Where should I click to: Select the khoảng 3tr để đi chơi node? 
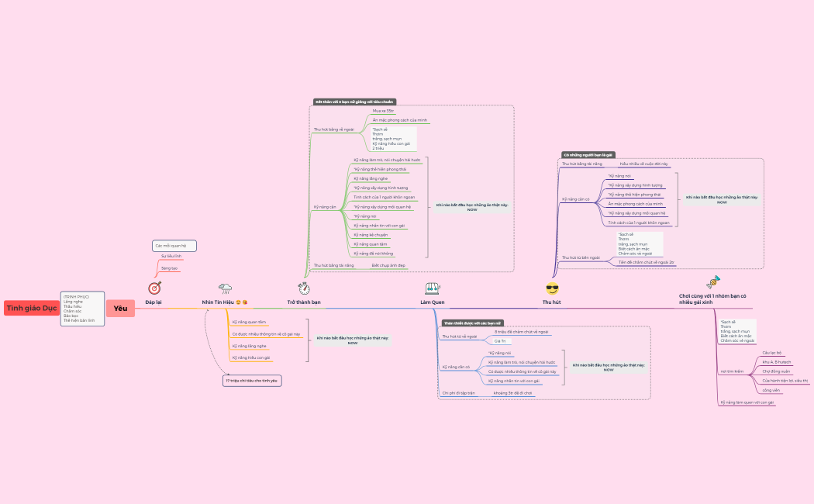coord(513,393)
